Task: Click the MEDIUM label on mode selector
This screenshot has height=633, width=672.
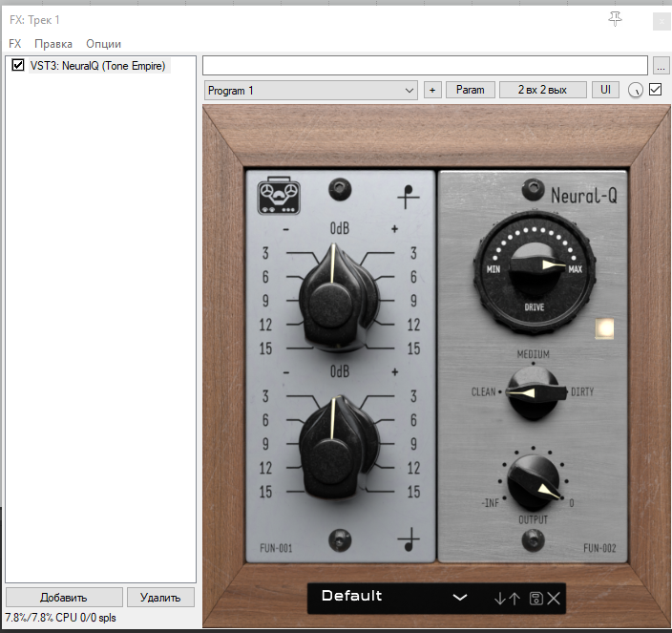Action: pyautogui.click(x=534, y=354)
